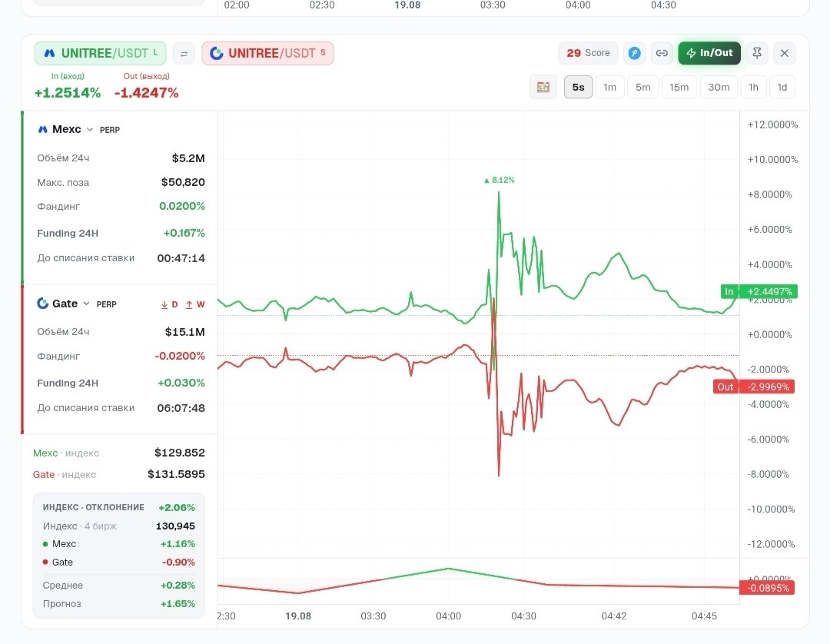This screenshot has width=830, height=644.
Task: Click Out exit value -1.4247%
Action: point(147,93)
